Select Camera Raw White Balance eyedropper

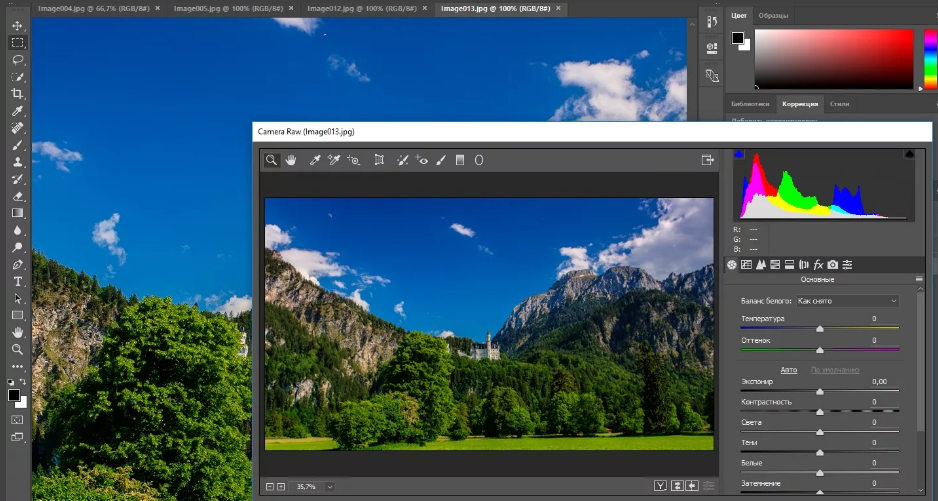(x=315, y=160)
